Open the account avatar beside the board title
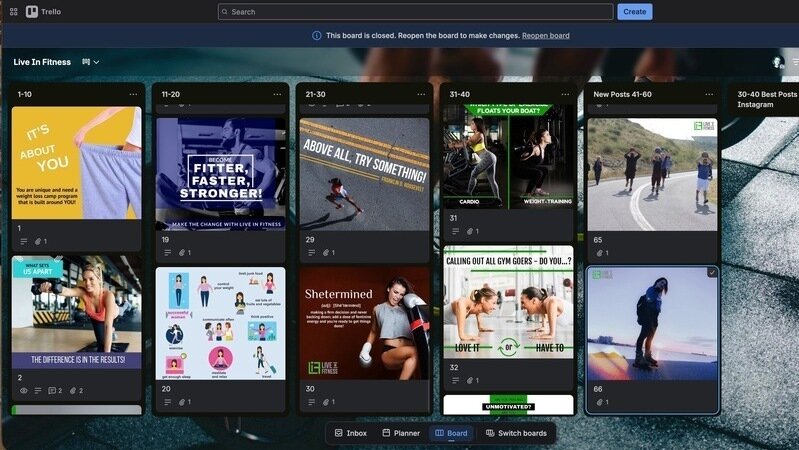799x450 pixels. click(x=777, y=62)
